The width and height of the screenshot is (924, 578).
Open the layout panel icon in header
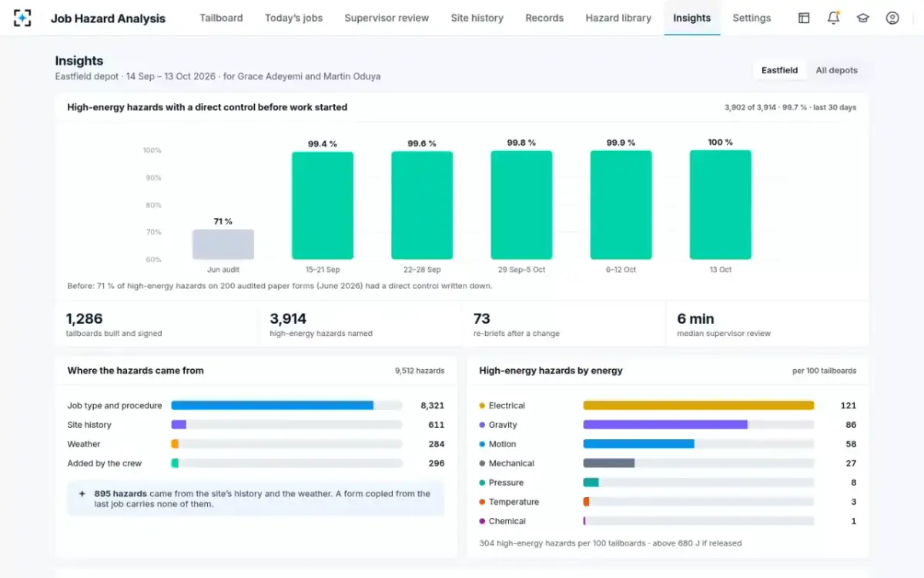click(804, 18)
